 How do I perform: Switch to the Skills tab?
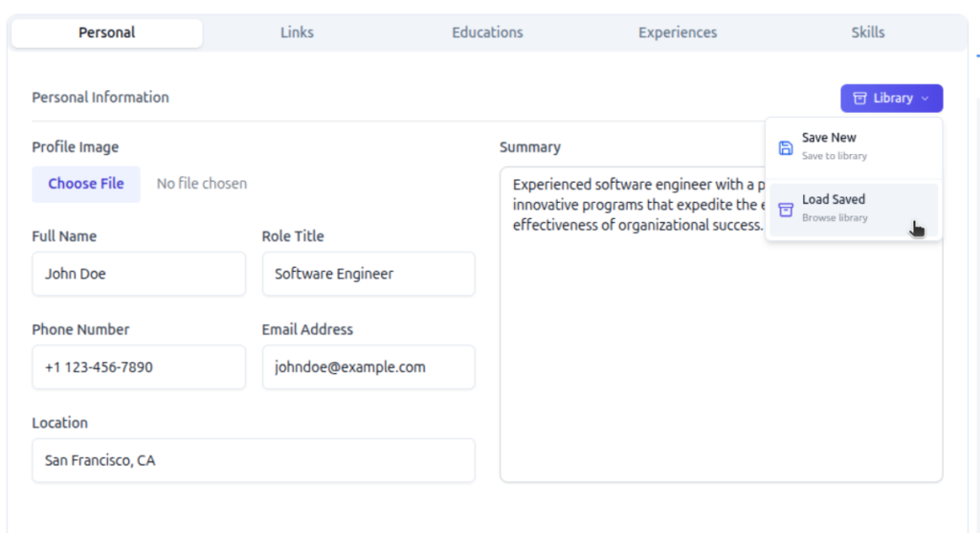(x=867, y=33)
